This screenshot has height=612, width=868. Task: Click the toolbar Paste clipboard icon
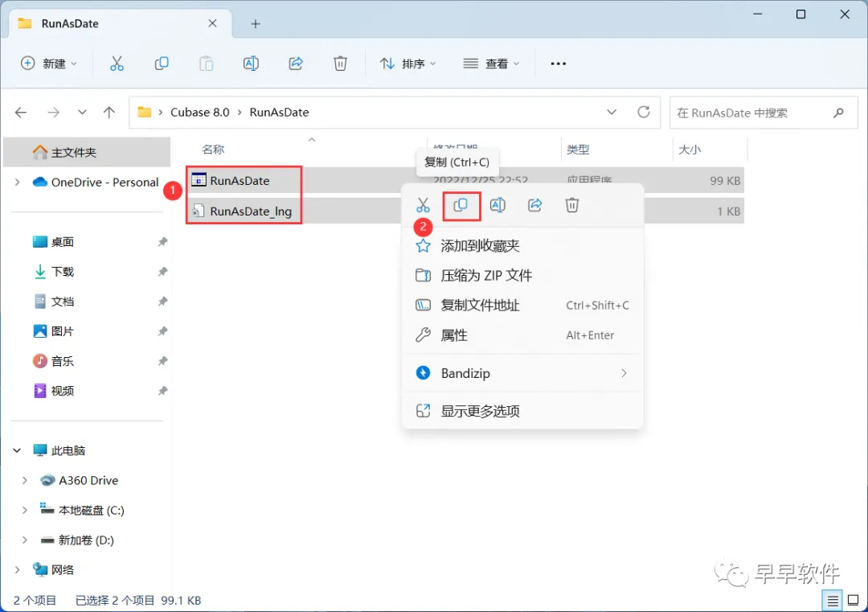[206, 64]
